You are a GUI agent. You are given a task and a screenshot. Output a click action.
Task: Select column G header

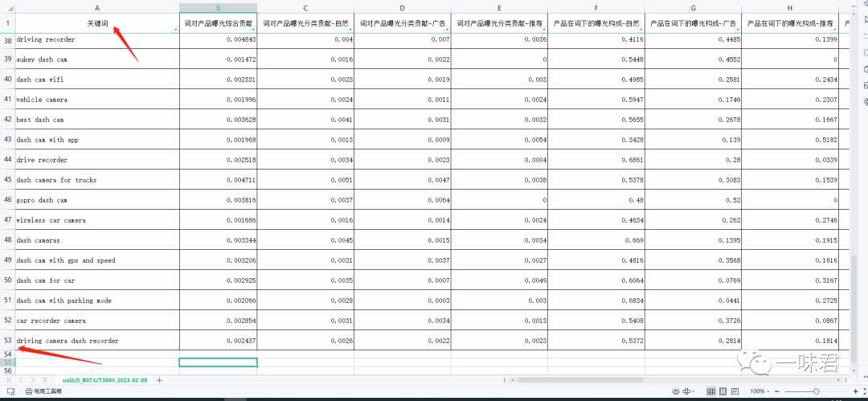point(693,8)
